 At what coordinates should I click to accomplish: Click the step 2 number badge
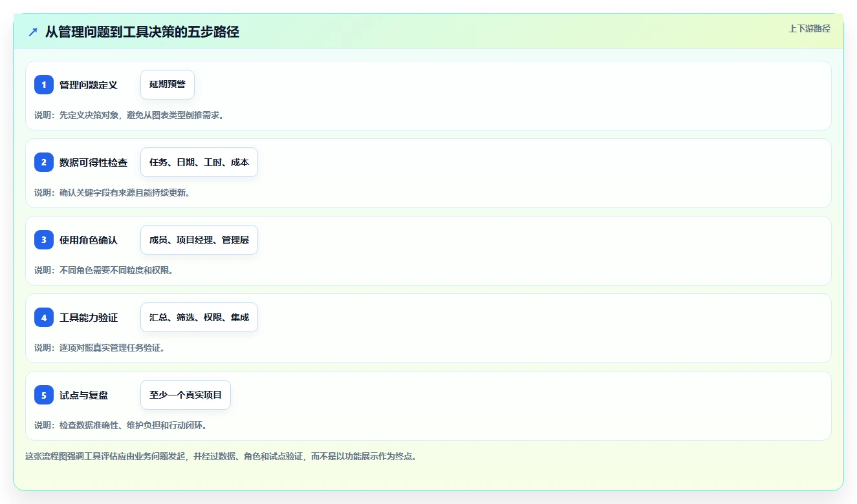click(44, 162)
